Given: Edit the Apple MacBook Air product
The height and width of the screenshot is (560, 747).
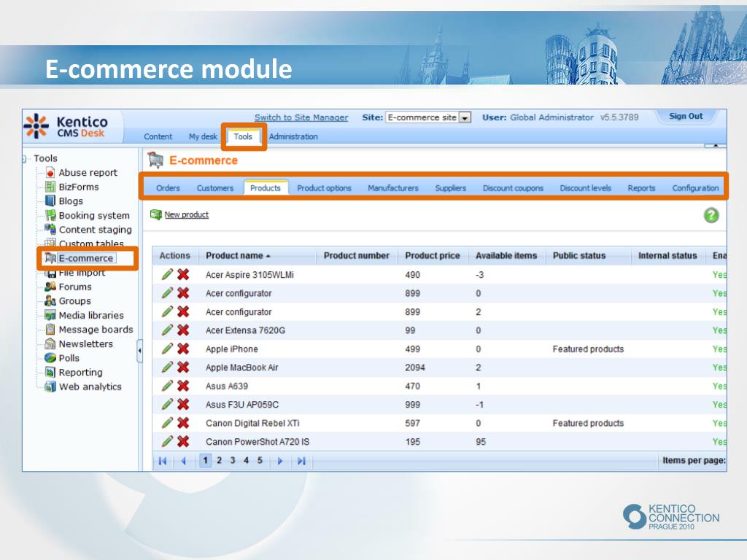Looking at the screenshot, I should coord(167,367).
